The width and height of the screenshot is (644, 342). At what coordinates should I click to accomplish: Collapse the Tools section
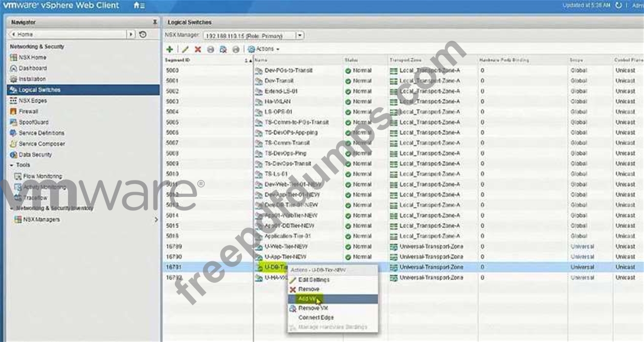[x=11, y=165]
